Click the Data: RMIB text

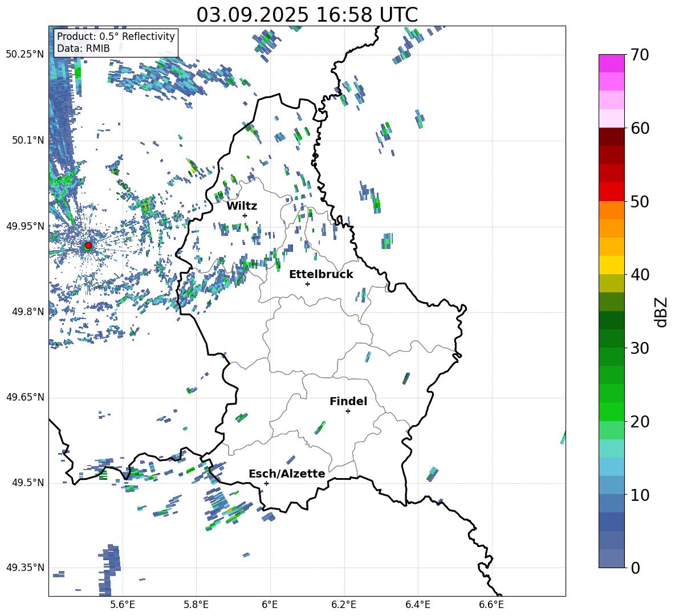(83, 48)
